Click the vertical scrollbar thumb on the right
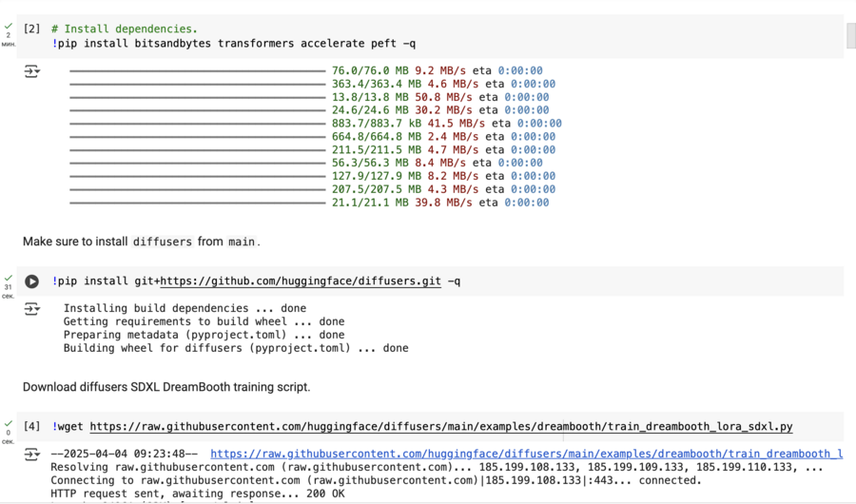 point(850,33)
